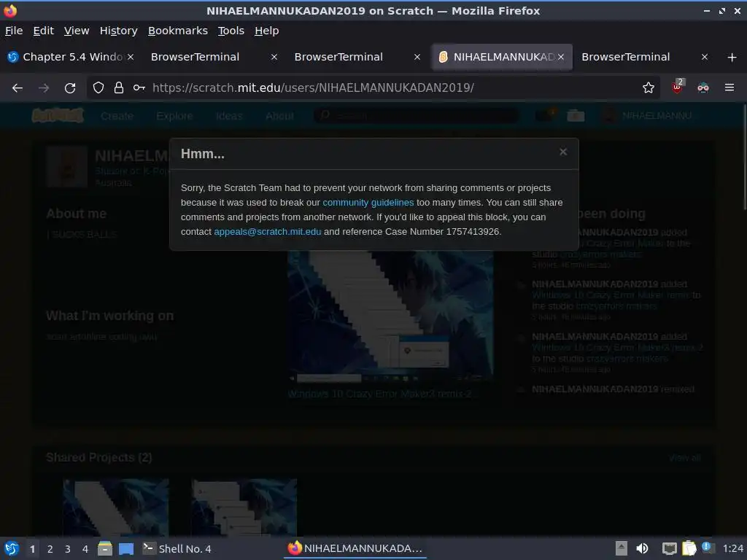This screenshot has height=560, width=747.
Task: Switch to workspace 3
Action: [68, 549]
